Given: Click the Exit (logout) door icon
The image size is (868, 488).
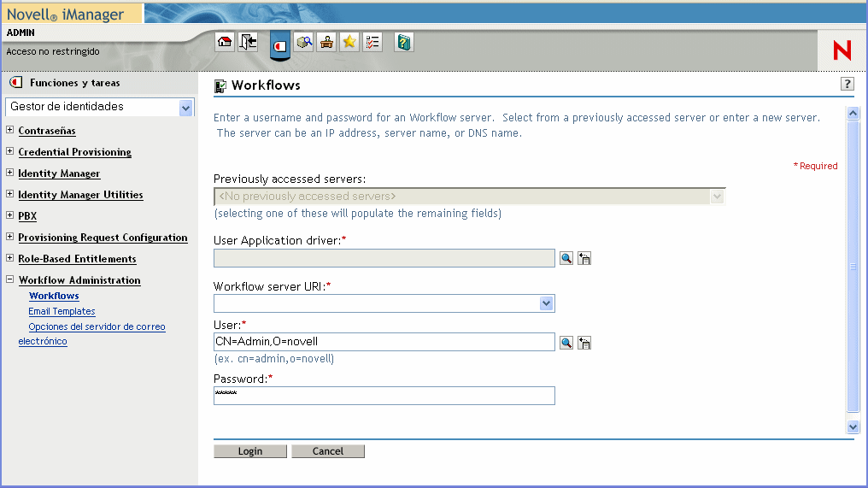Looking at the screenshot, I should [248, 42].
